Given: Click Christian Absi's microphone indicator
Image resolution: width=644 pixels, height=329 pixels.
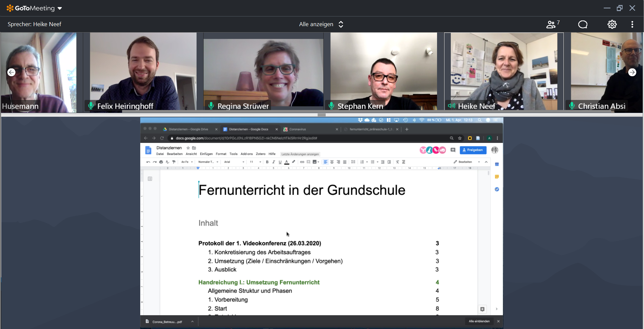Looking at the screenshot, I should point(572,106).
